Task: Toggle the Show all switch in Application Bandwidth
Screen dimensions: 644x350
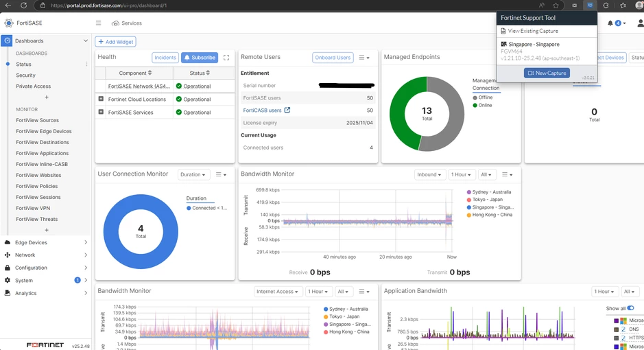Action: coord(630,308)
